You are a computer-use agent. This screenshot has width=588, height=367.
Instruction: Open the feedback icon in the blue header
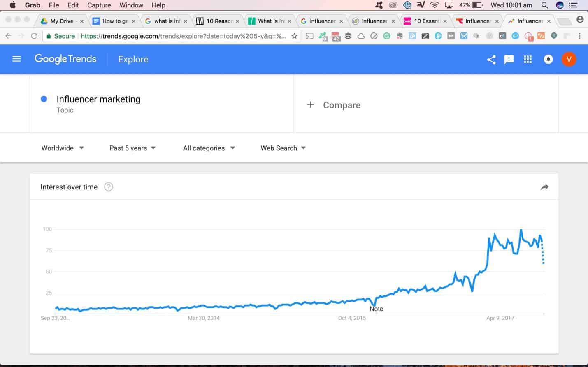tap(509, 60)
